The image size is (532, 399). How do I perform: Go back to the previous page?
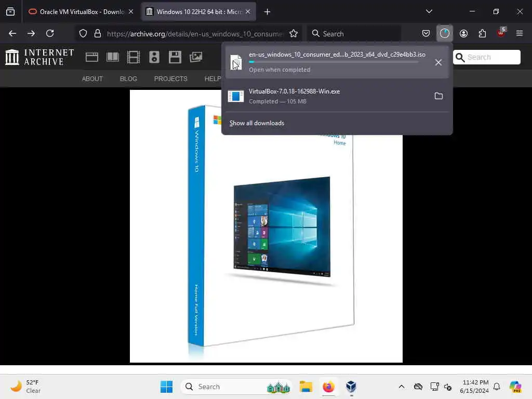pos(12,34)
